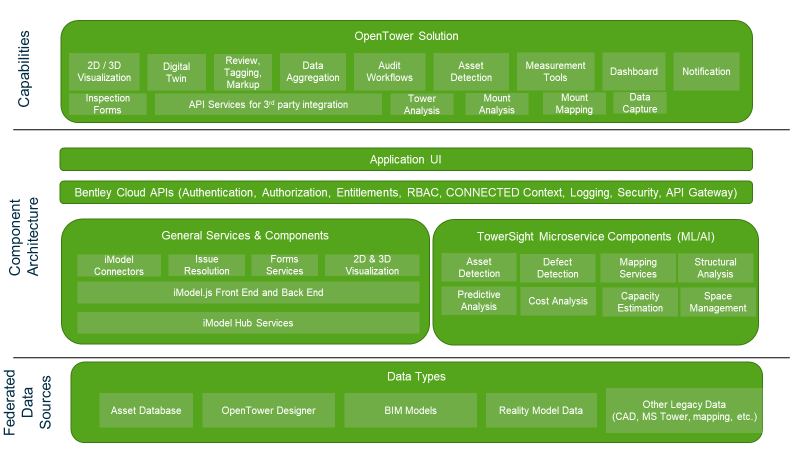This screenshot has height=450, width=800.
Task: Click the General Services & Components heading
Action: point(245,236)
